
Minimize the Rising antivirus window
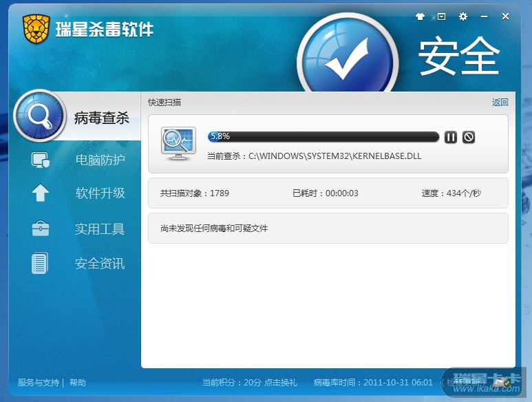(484, 17)
